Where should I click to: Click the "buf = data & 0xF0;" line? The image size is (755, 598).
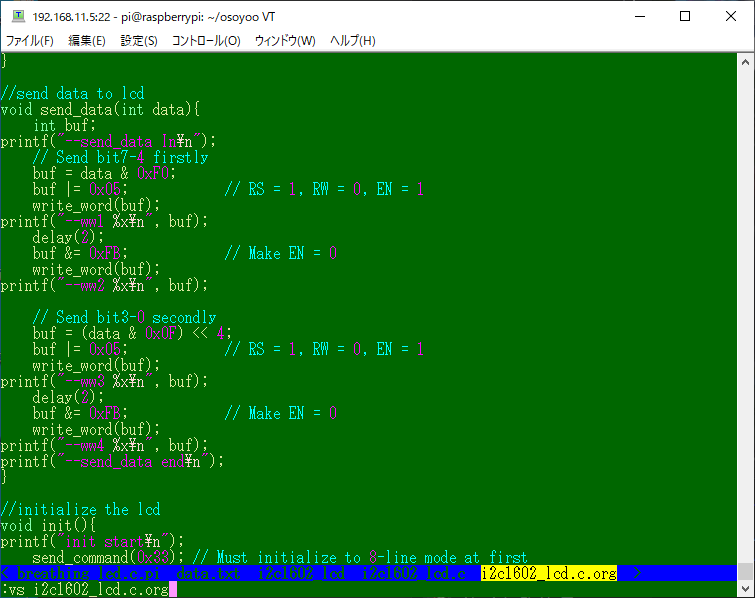click(104, 173)
